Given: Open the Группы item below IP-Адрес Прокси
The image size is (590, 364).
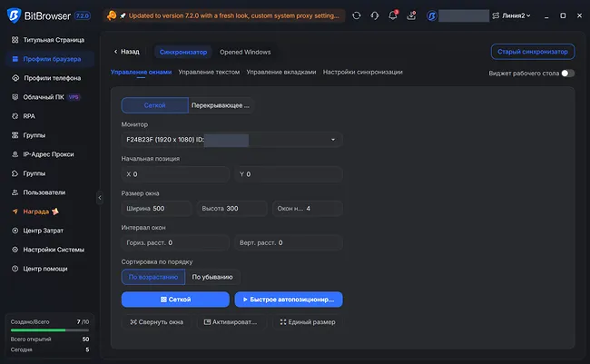Looking at the screenshot, I should click(48, 173).
